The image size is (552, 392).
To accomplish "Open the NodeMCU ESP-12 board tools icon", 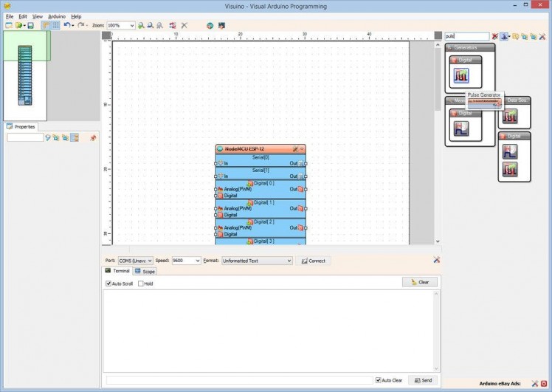I will [295, 149].
